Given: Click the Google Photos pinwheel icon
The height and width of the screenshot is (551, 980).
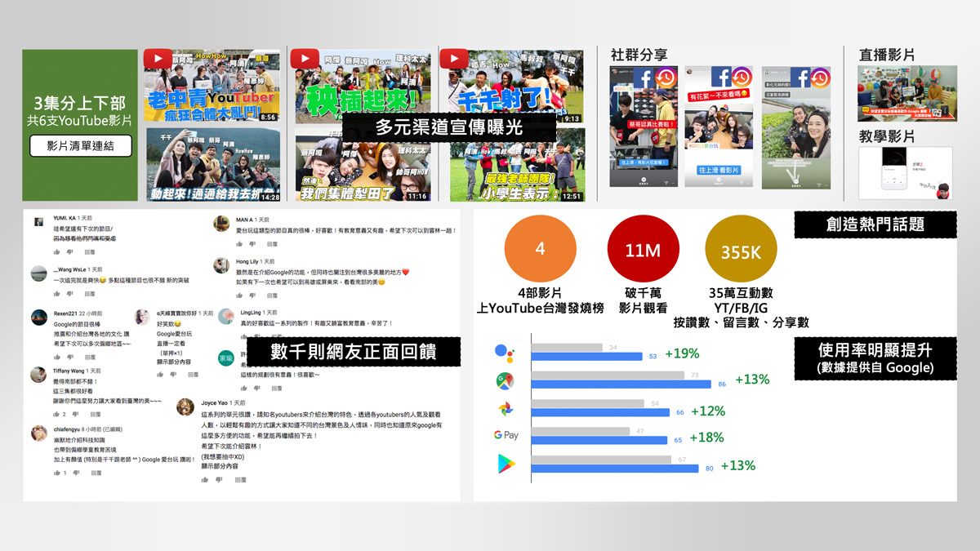Looking at the screenshot, I should click(x=504, y=409).
